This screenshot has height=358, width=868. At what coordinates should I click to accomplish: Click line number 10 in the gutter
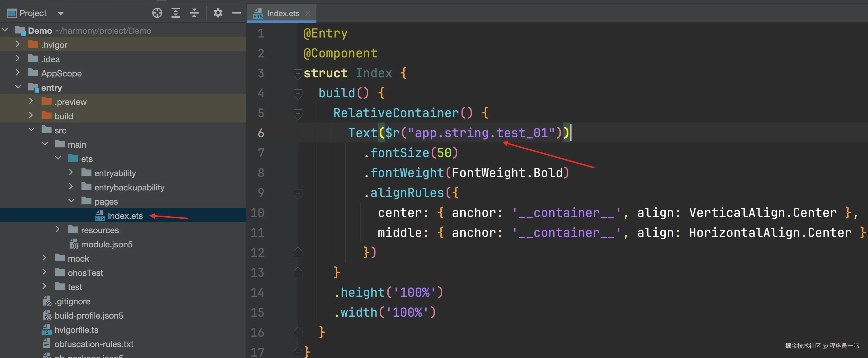coord(258,213)
